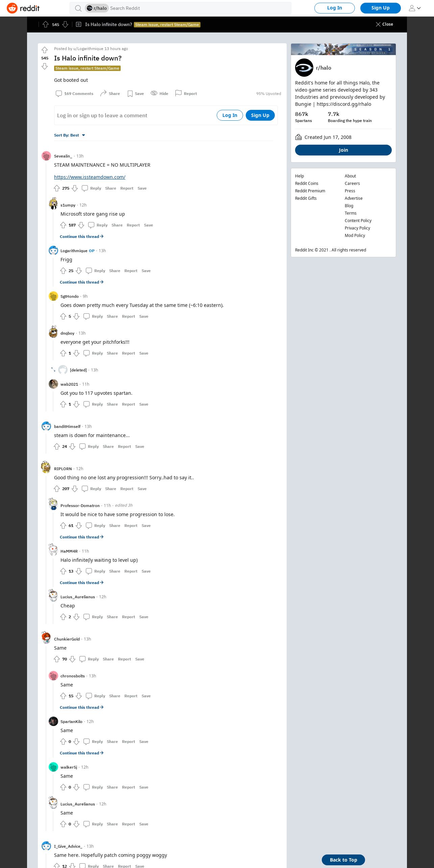Screen dimensions: 434x868
Task: Open the Content Policy footer link
Action: 358,221
